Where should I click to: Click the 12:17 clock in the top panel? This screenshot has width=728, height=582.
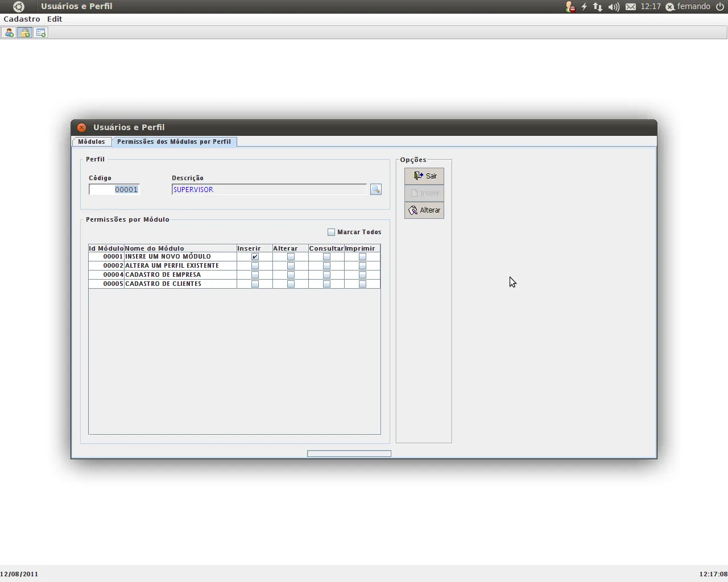[x=651, y=7]
